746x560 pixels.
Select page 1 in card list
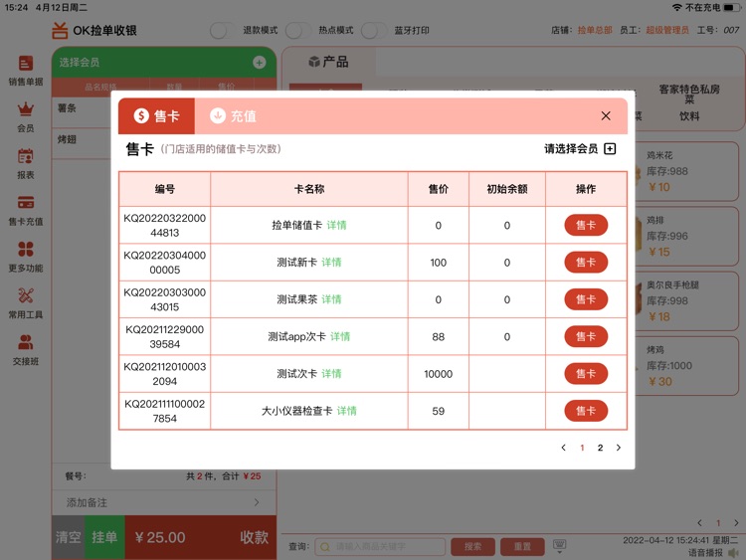(x=582, y=448)
